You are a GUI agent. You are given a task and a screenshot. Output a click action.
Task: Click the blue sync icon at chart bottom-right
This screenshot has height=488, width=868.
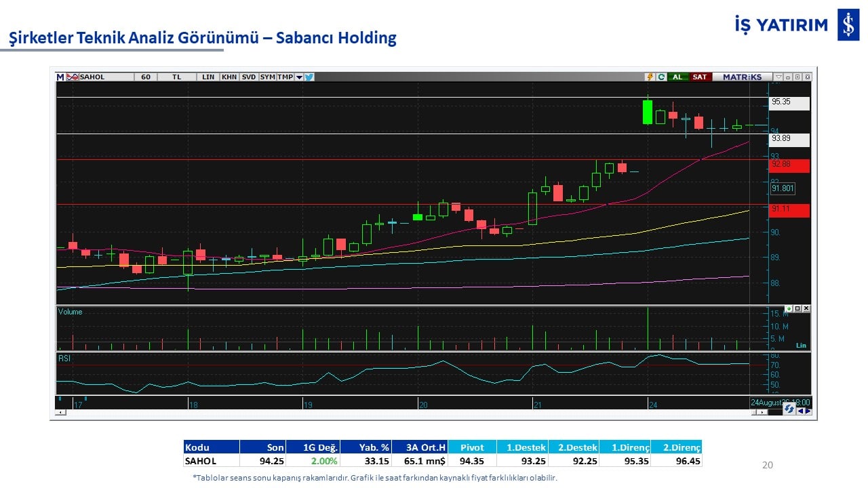tap(789, 408)
